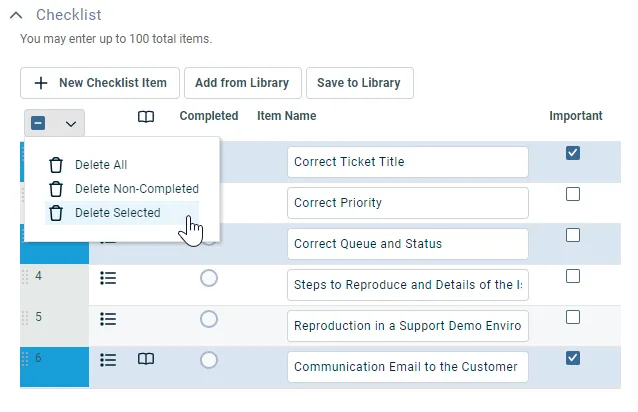The width and height of the screenshot is (638, 412).
Task: Click Add from Library button
Action: point(242,83)
